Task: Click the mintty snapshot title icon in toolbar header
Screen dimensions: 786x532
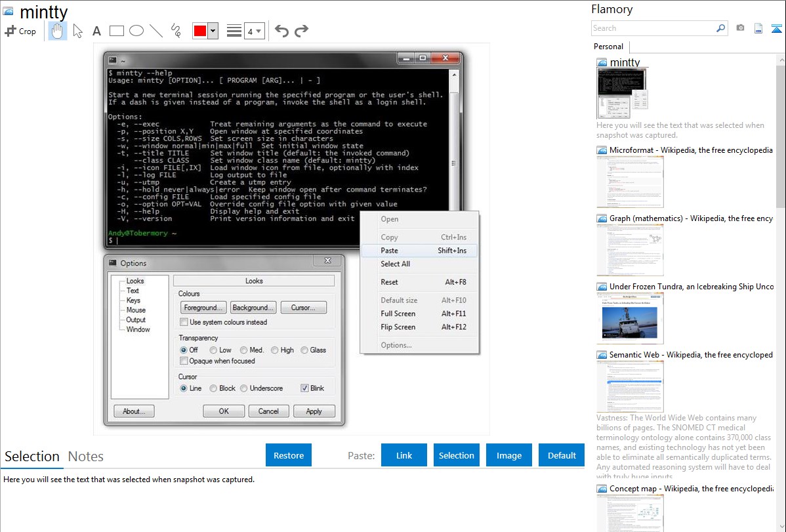Action: pyautogui.click(x=8, y=11)
